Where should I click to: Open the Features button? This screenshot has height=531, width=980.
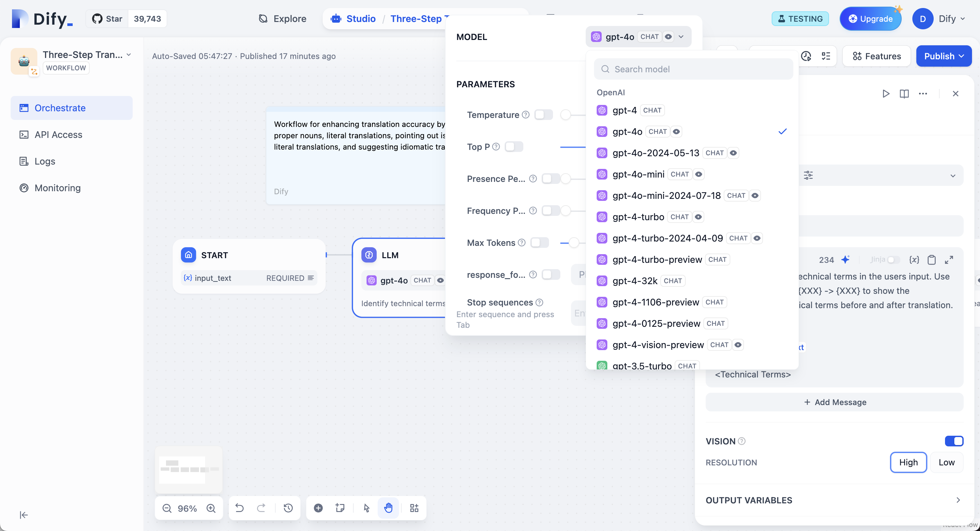point(877,56)
